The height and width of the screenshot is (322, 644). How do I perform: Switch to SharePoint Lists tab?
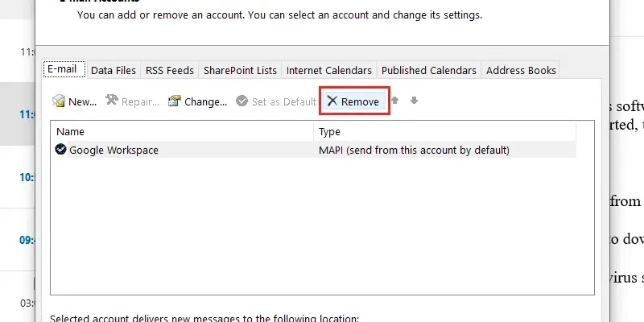click(x=240, y=70)
